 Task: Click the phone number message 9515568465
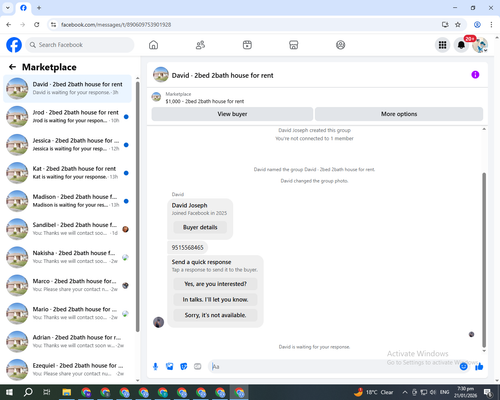[187, 248]
